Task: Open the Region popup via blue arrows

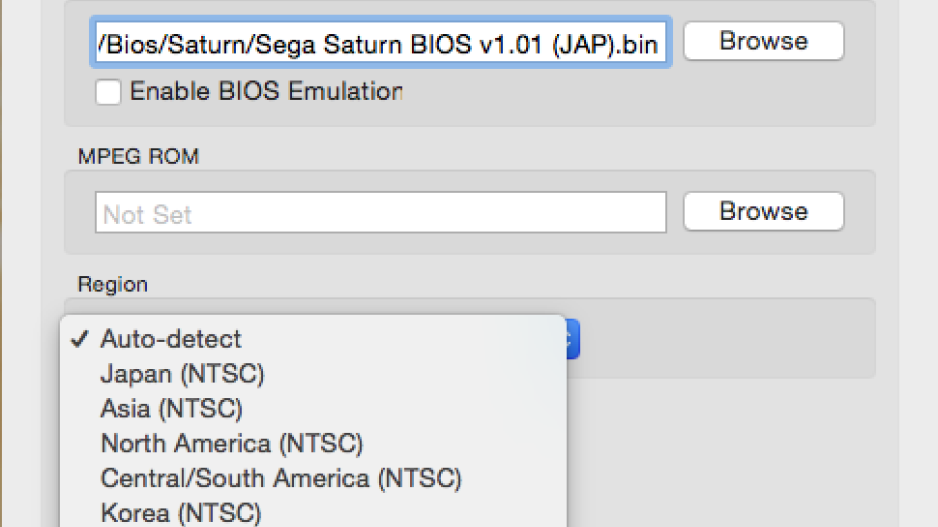Action: point(572,339)
